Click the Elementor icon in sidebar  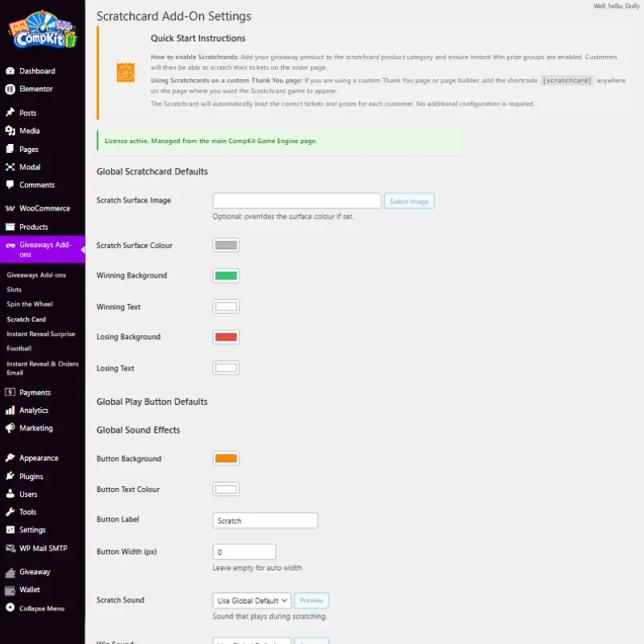(x=10, y=89)
